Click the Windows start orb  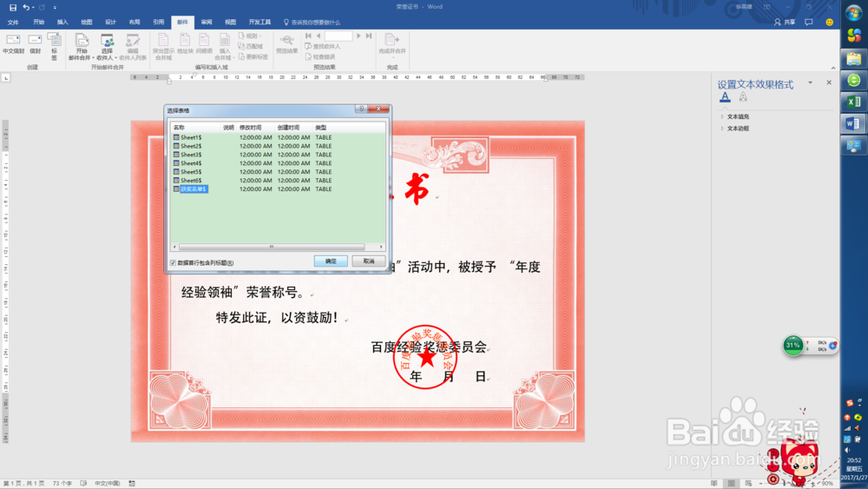click(x=853, y=13)
